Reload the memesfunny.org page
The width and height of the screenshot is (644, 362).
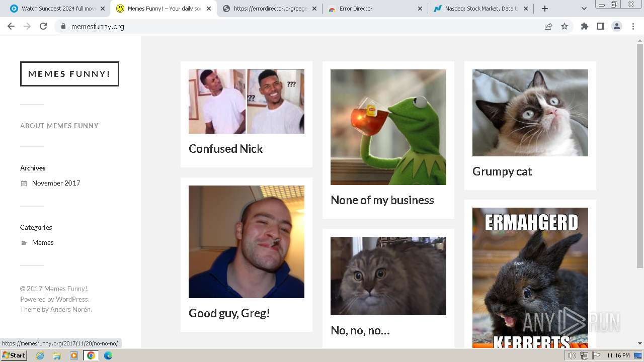point(43,26)
